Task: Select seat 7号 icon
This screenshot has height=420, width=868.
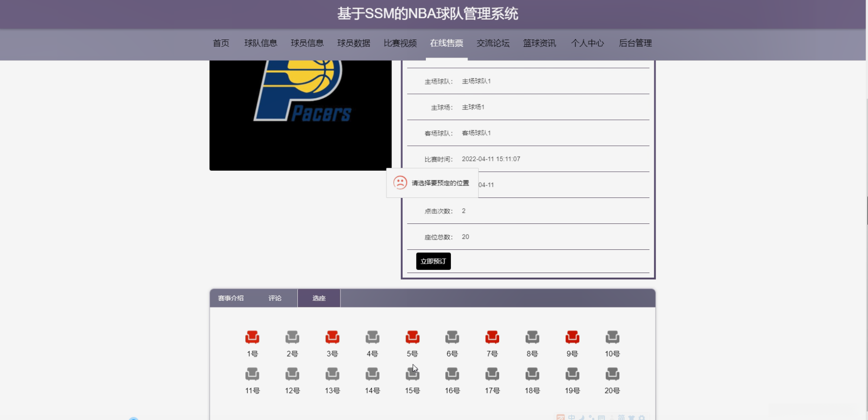Action: [492, 337]
